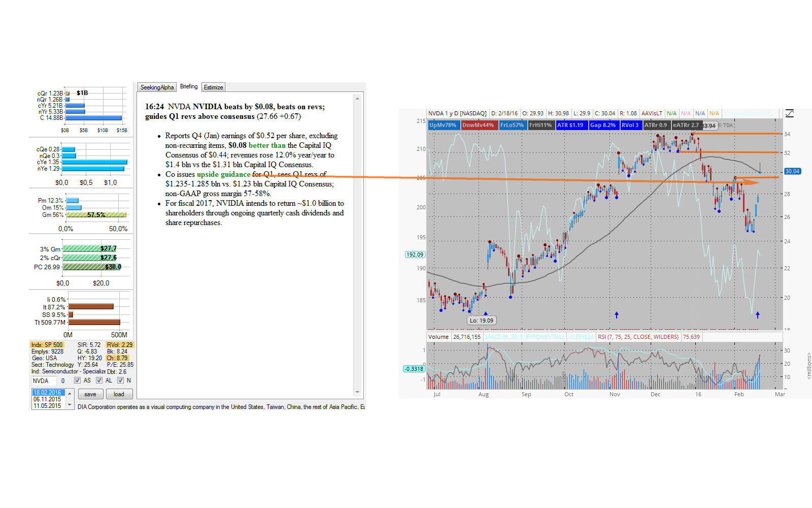Switch to the SeekingAlpha tab
The image size is (812, 508).
pos(157,87)
